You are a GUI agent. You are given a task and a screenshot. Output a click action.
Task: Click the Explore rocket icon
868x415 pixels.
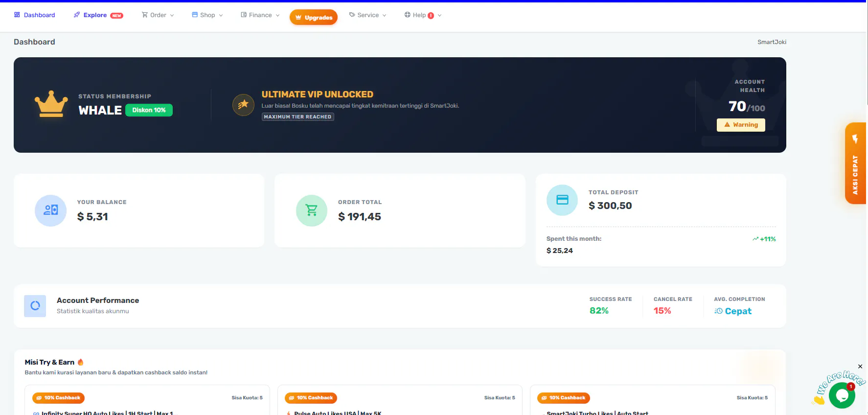[77, 15]
